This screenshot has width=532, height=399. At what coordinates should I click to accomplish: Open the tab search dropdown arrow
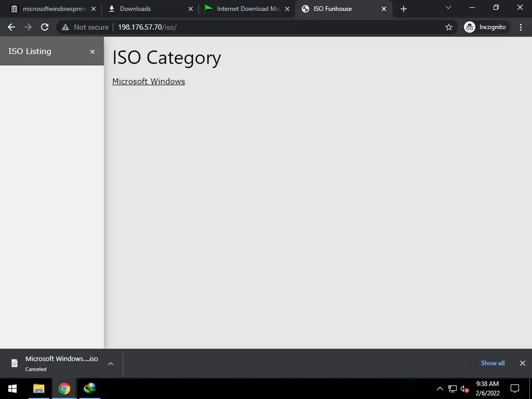pyautogui.click(x=448, y=7)
